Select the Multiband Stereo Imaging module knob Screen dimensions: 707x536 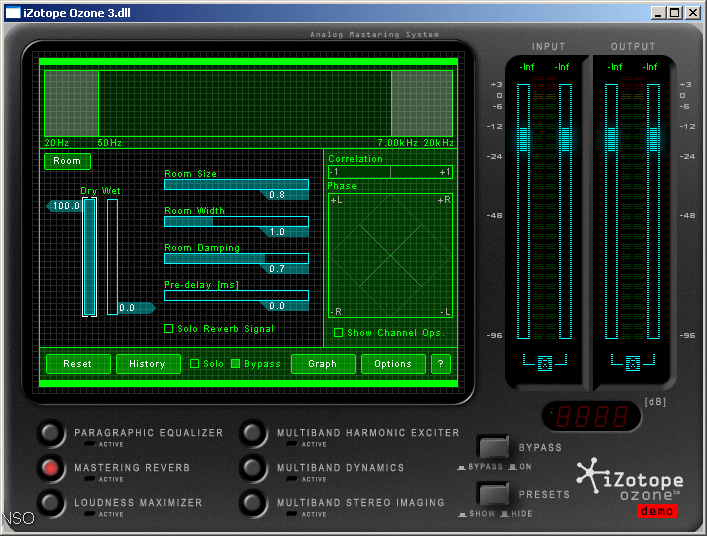click(253, 503)
